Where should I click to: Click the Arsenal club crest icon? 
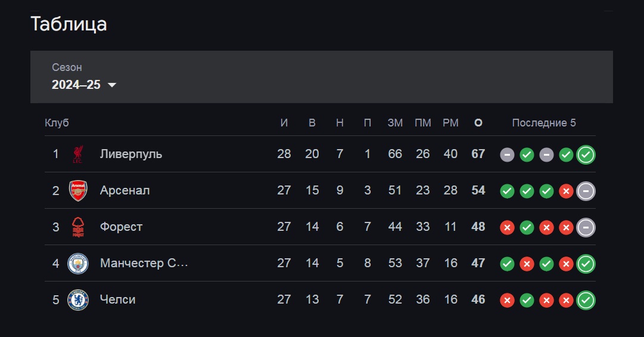coord(78,191)
